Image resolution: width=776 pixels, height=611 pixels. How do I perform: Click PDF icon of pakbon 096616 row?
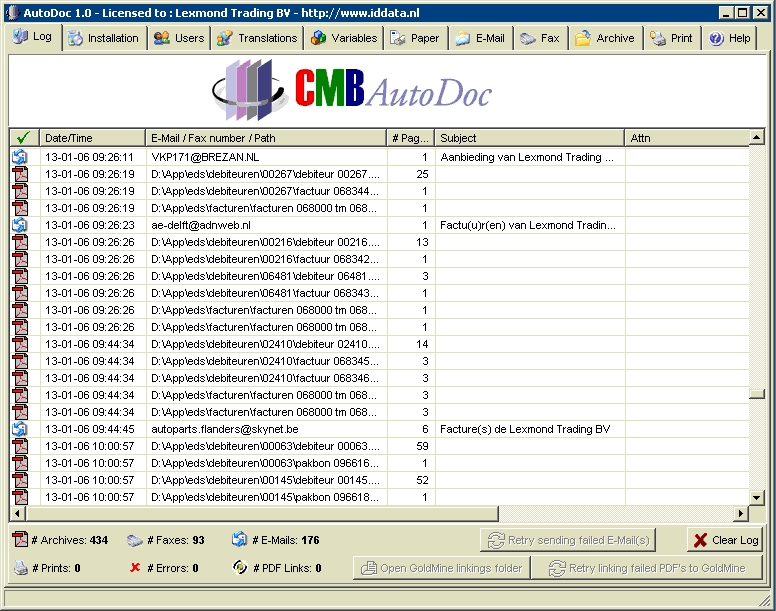click(x=20, y=463)
